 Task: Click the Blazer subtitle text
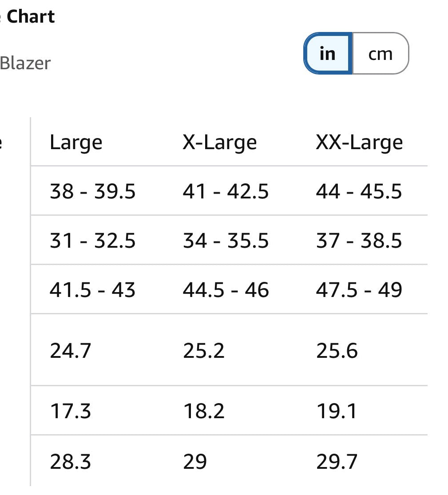[25, 63]
